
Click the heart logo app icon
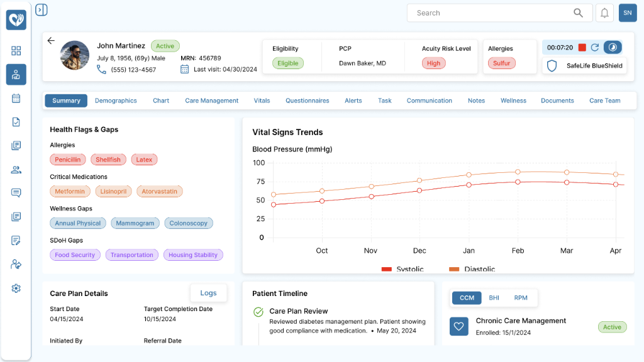[16, 19]
